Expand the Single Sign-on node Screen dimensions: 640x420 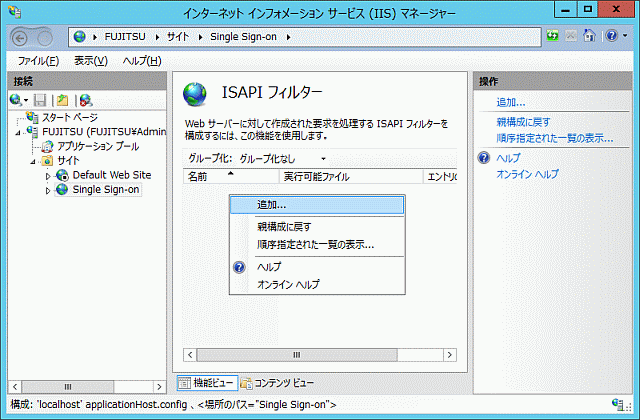pos(48,191)
